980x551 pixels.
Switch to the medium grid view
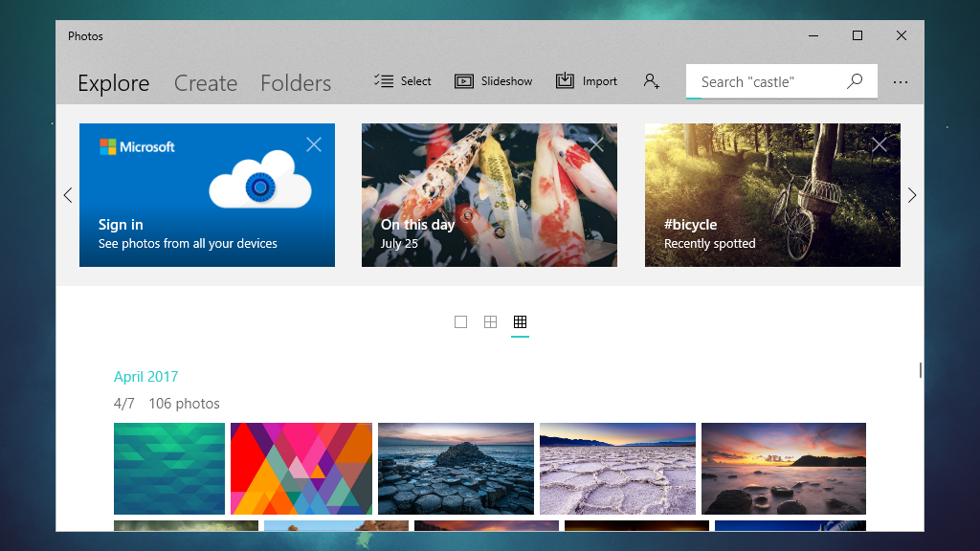490,322
